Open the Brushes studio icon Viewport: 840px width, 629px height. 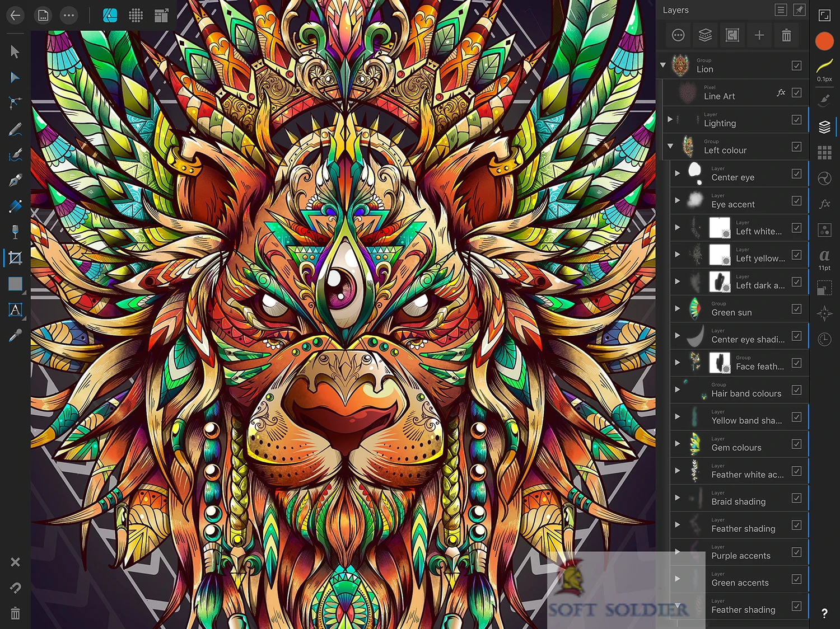(x=824, y=101)
